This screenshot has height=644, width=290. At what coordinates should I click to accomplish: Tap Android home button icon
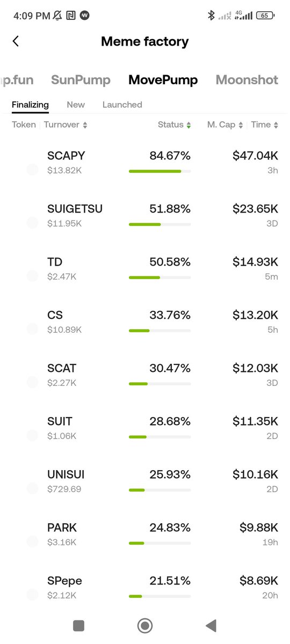point(144,625)
